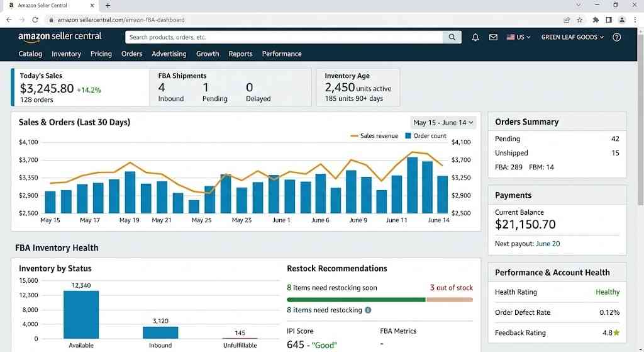644x352 pixels.
Task: Click the info icon beside items need restocking
Action: [x=368, y=310]
